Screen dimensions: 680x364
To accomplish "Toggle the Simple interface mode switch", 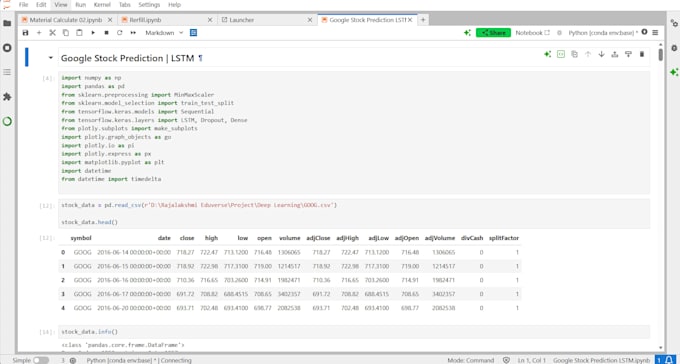I will click(x=41, y=360).
